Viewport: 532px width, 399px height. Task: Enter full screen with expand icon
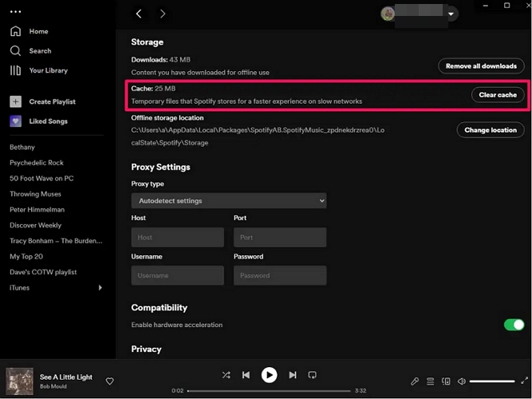524,381
